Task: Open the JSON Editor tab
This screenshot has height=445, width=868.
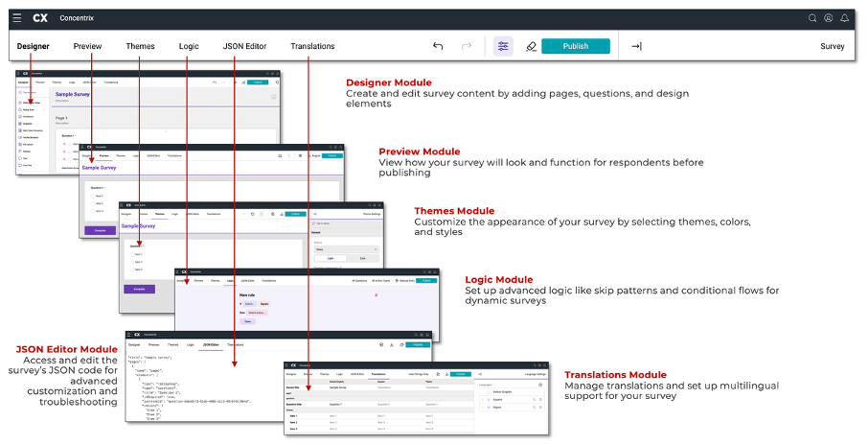Action: click(x=244, y=46)
